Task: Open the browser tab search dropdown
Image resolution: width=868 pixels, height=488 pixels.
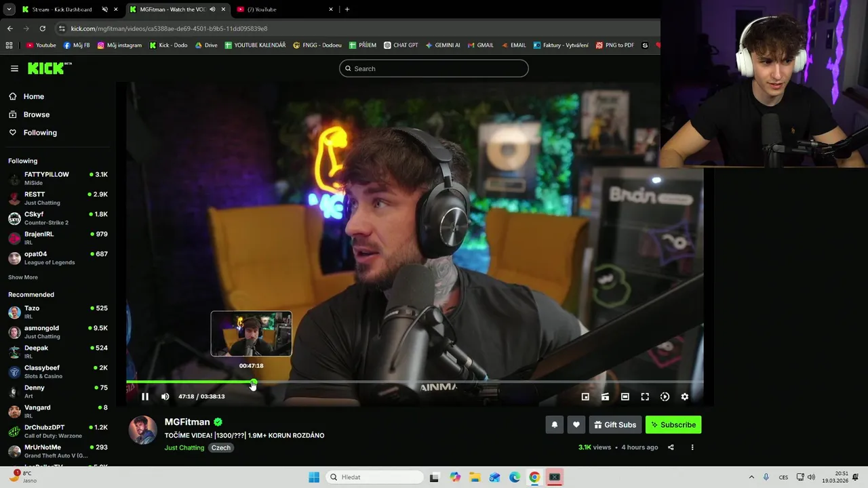Action: click(x=9, y=9)
